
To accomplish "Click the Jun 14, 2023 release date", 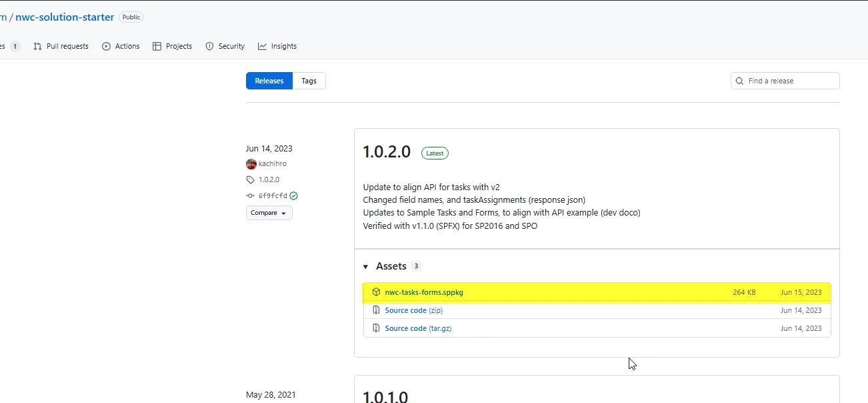I will [x=269, y=148].
